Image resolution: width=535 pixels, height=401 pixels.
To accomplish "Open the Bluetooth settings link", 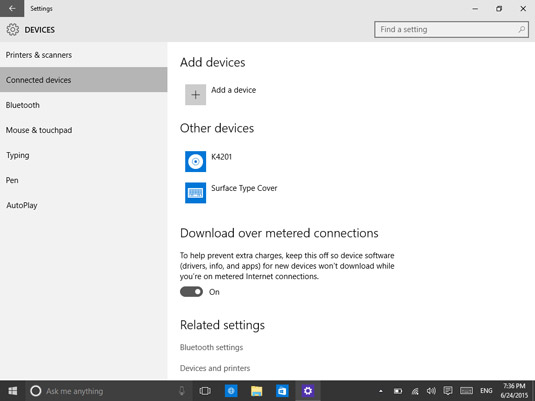I will tap(212, 347).
